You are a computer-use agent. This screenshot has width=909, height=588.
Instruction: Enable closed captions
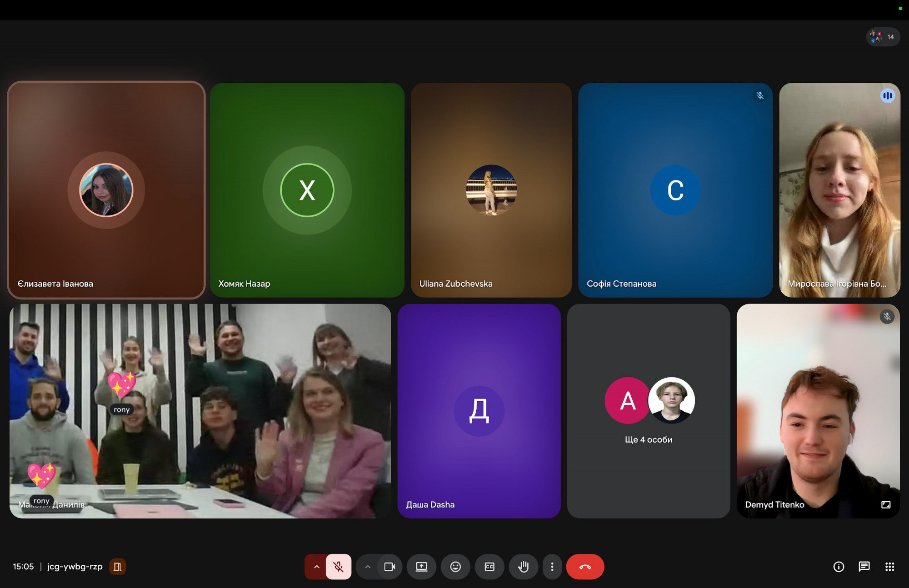489,567
